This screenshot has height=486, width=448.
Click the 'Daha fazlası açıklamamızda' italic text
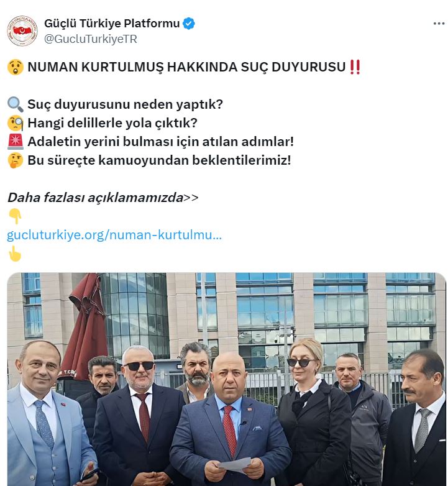[95, 198]
